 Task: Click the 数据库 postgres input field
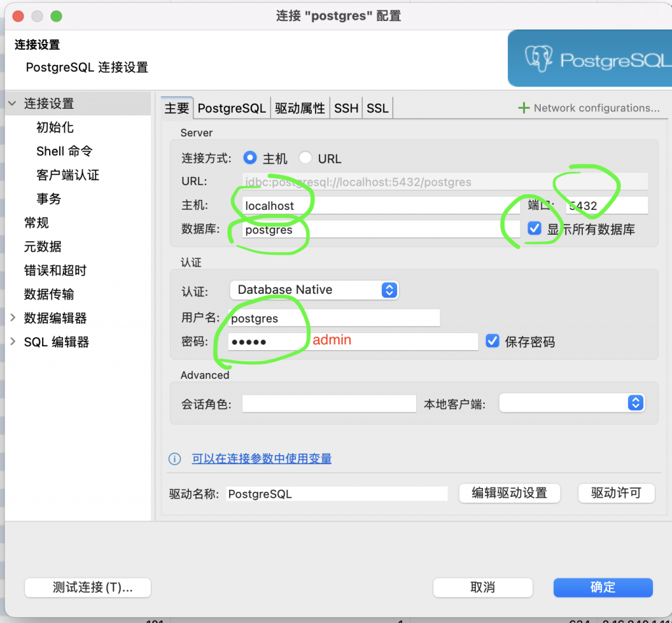(x=381, y=230)
